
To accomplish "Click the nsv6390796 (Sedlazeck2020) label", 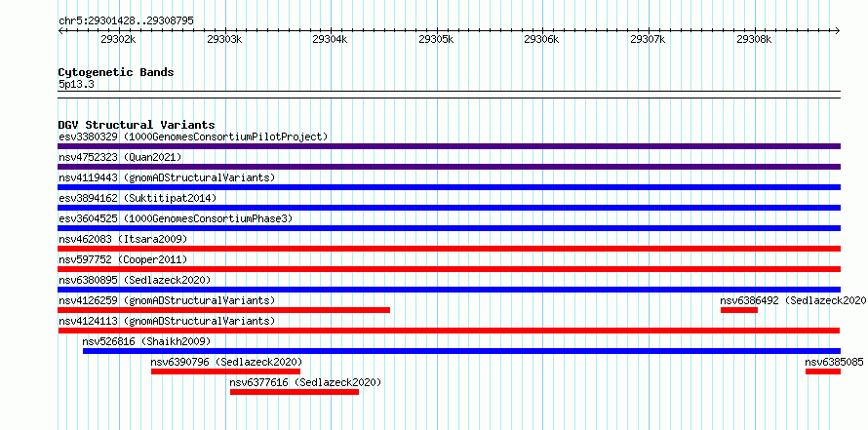I will tap(226, 362).
